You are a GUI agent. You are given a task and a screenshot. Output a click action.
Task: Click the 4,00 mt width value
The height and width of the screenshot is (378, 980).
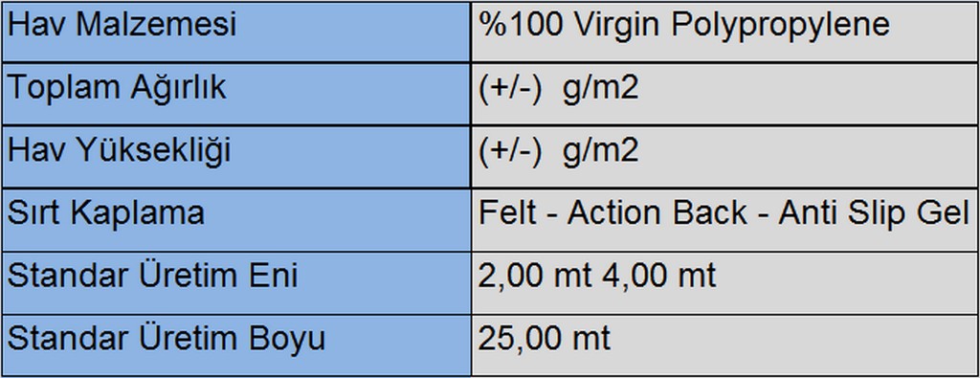(658, 277)
